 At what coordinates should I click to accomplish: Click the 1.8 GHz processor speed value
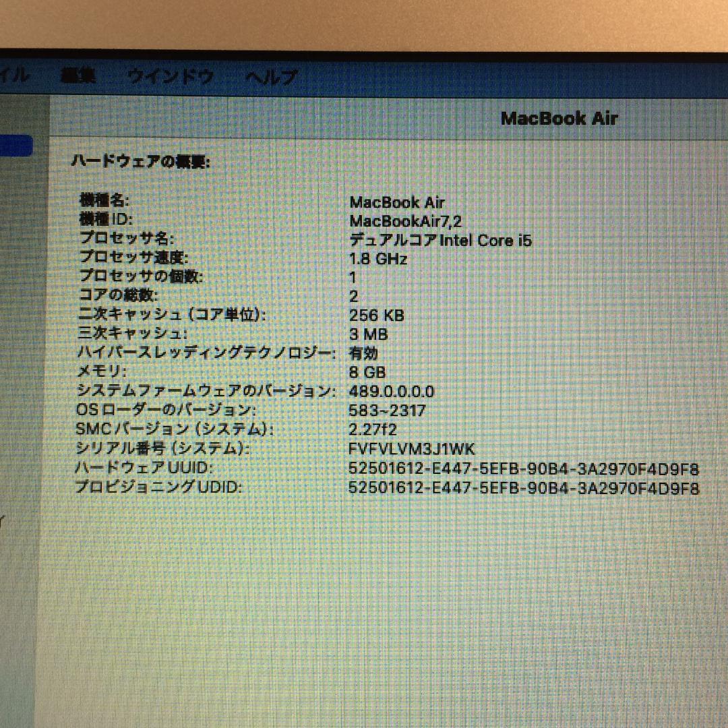pyautogui.click(x=378, y=258)
